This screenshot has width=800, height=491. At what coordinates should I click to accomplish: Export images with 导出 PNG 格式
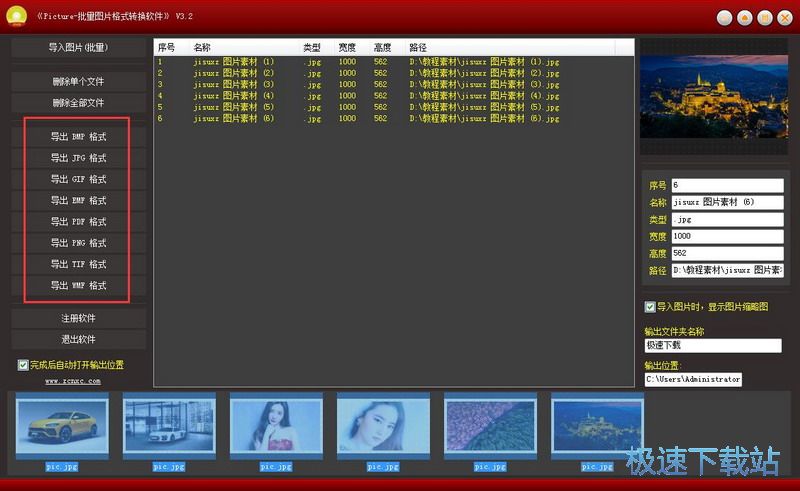(79, 243)
